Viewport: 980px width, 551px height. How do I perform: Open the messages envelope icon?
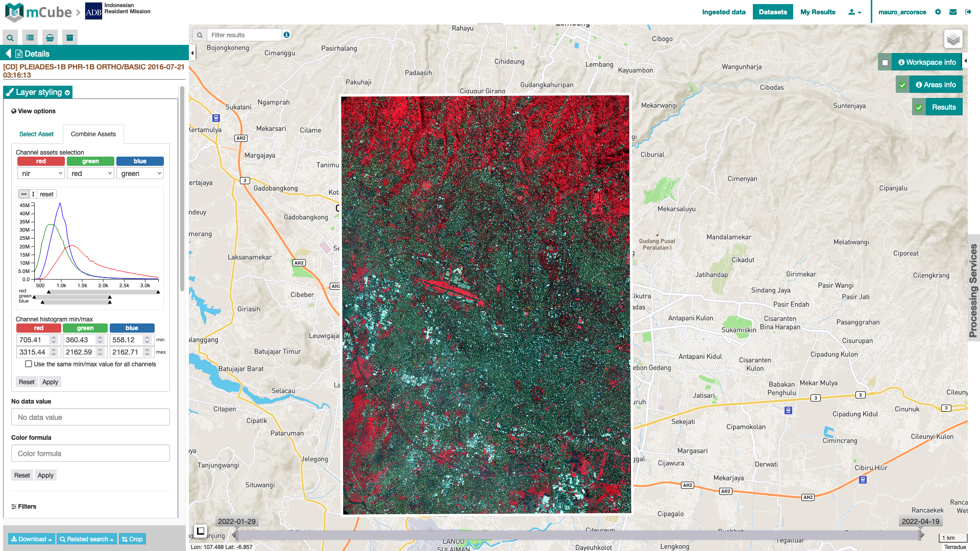(952, 11)
